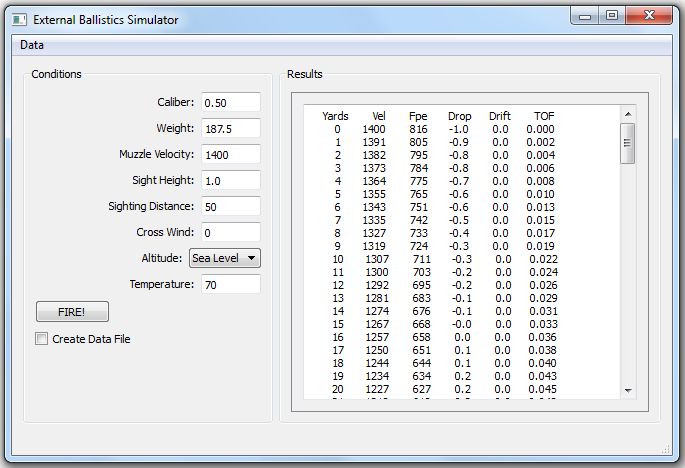The image size is (685, 468).
Task: Click the Fpe column header text
Action: (418, 116)
